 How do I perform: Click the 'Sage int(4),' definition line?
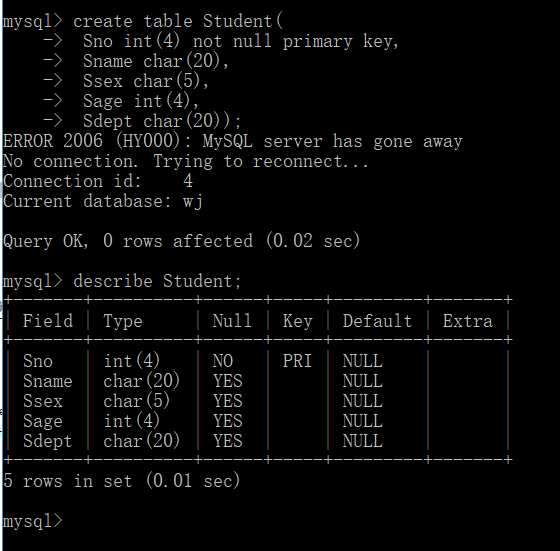coord(141,101)
